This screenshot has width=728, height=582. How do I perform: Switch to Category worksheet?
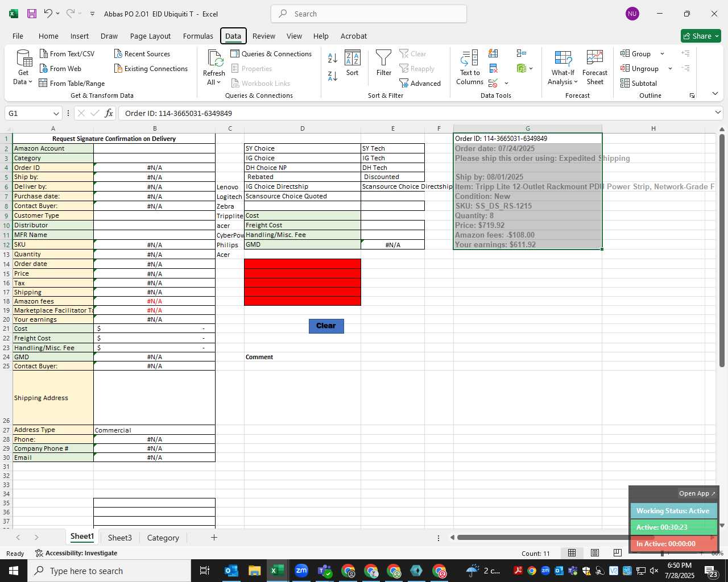163,538
